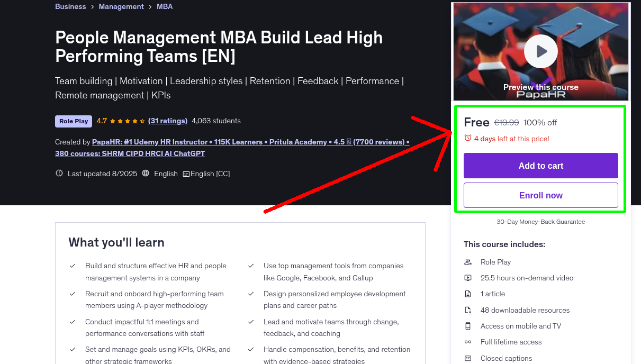This screenshot has height=364, width=641.
Task: Click the infinity lifetime access icon
Action: [468, 342]
